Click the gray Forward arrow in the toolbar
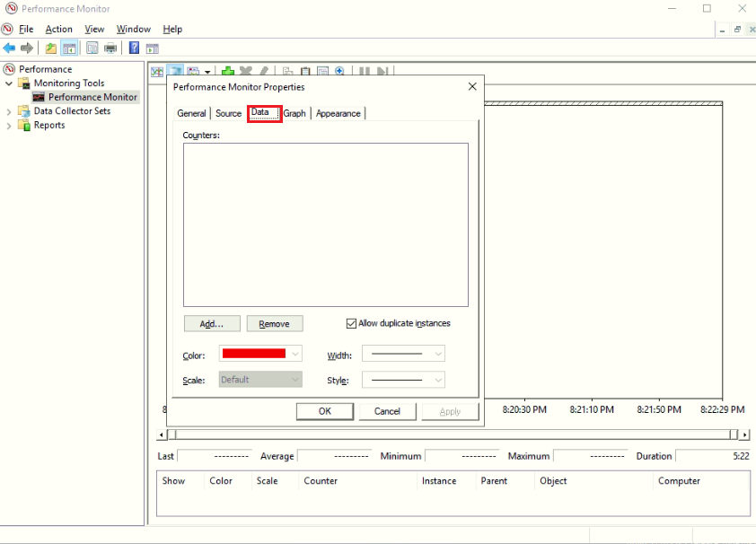The width and height of the screenshot is (756, 544). (x=27, y=48)
